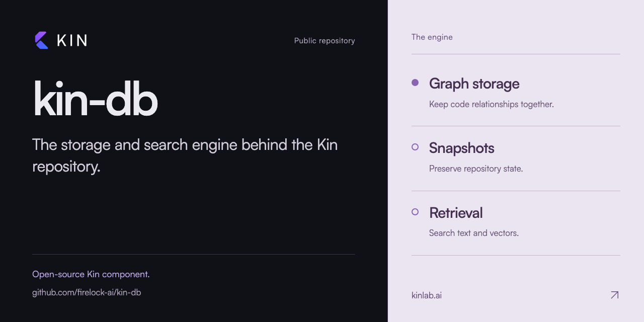
Task: Click 'Search text and vectors.' text
Action: tap(474, 233)
